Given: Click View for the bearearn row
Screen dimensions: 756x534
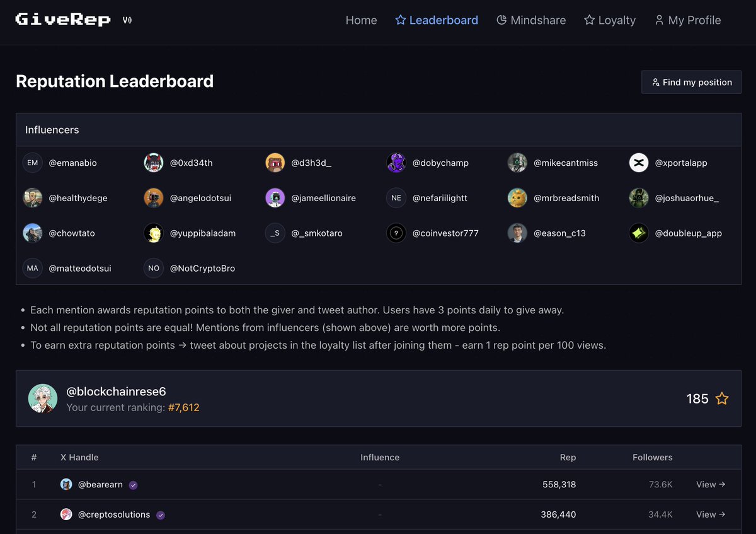Looking at the screenshot, I should [x=711, y=484].
